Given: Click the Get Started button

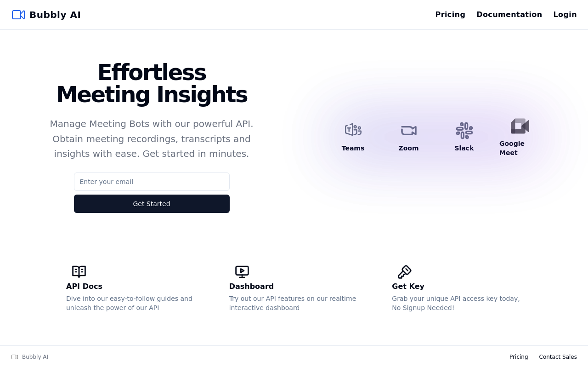Looking at the screenshot, I should point(152,204).
